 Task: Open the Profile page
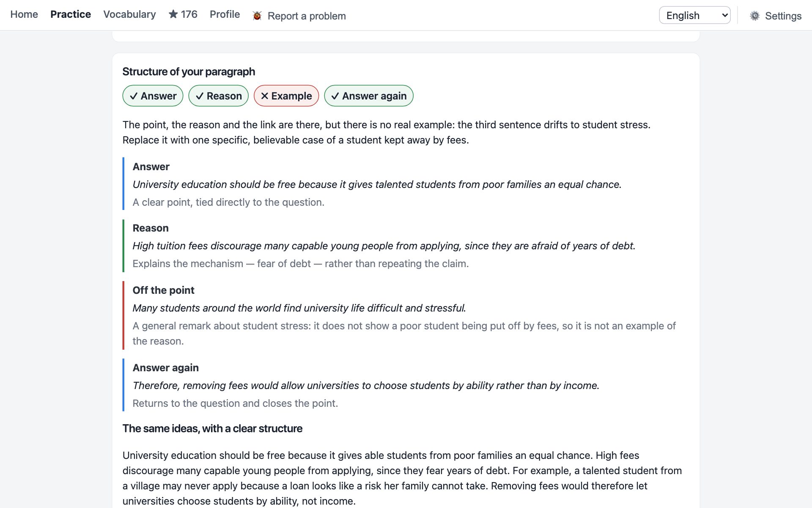tap(225, 14)
